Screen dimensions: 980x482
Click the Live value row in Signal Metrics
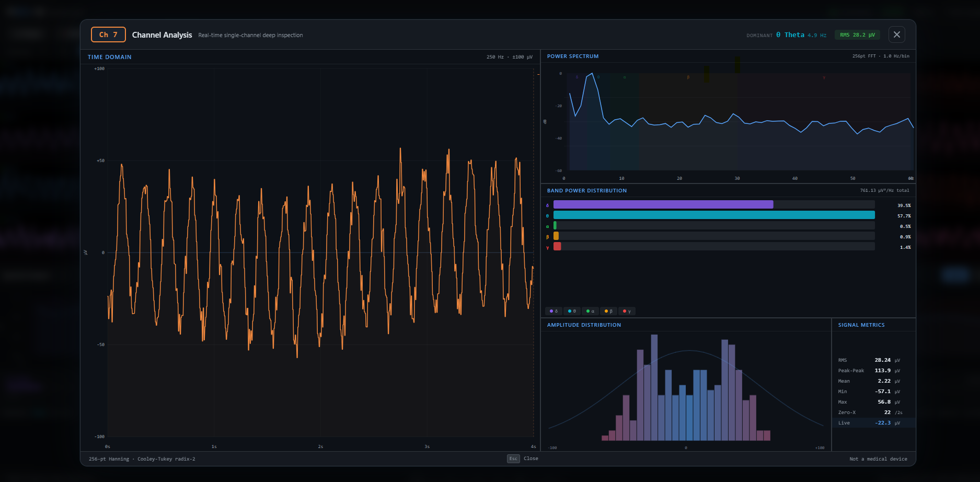[873, 423]
